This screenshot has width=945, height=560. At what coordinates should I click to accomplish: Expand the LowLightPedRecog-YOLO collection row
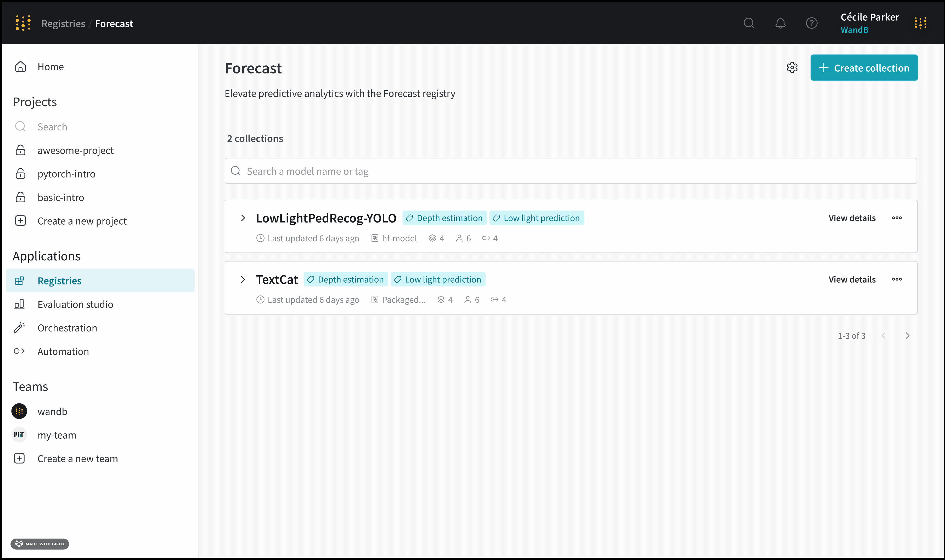(x=243, y=218)
